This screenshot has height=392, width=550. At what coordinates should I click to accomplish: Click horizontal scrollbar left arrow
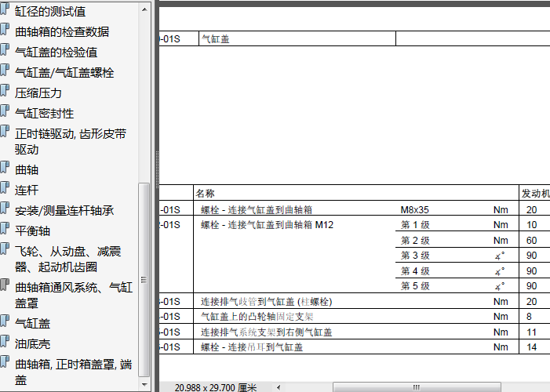coord(279,387)
